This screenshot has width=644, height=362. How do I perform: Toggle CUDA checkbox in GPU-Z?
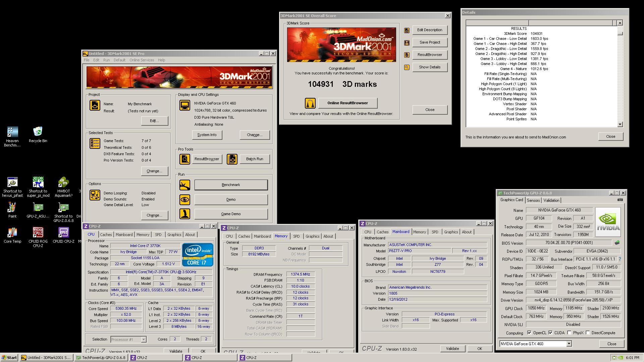[x=550, y=333]
